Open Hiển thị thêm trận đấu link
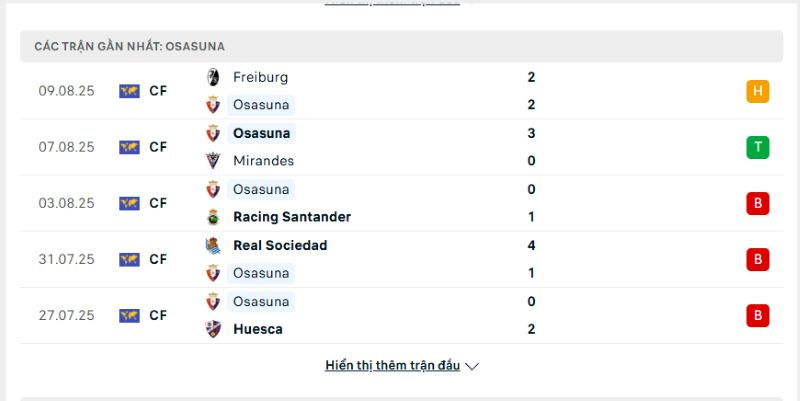Viewport: 800px width, 401px height. coord(392,366)
